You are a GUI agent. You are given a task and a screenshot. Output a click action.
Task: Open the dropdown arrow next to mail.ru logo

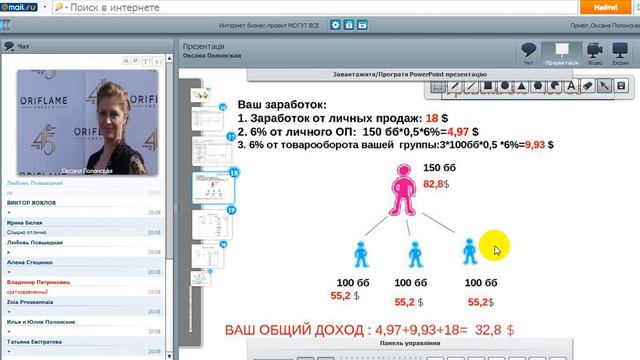(44, 7)
